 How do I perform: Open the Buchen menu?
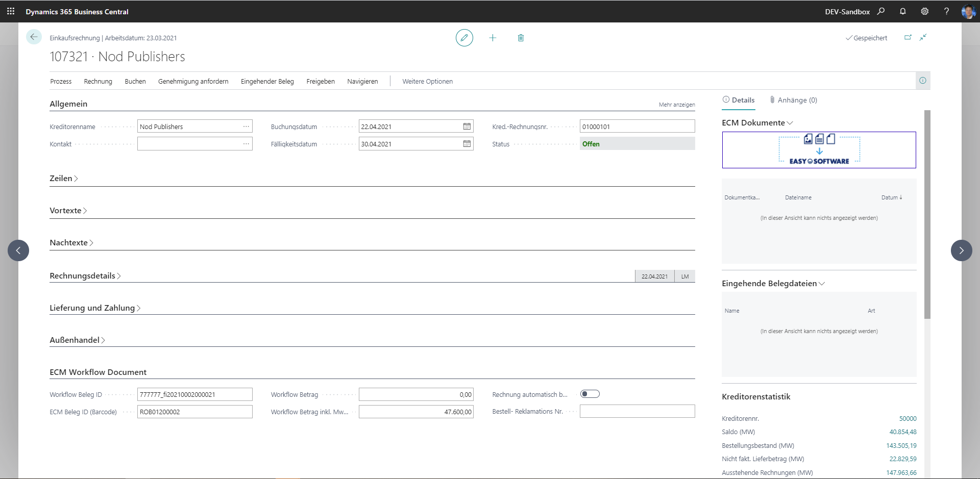tap(135, 82)
